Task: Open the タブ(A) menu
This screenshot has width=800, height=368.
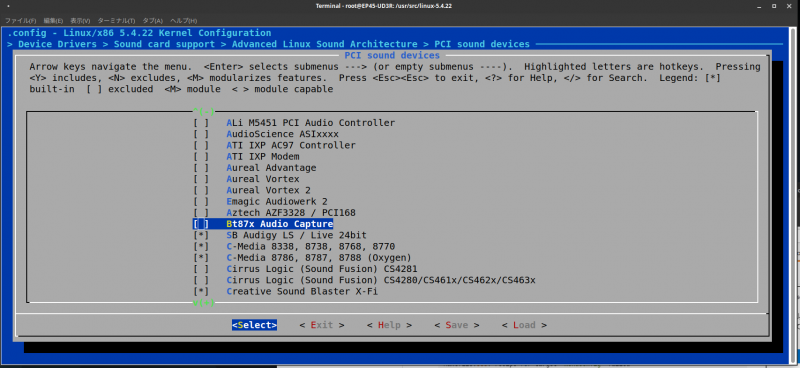Action: [153, 21]
